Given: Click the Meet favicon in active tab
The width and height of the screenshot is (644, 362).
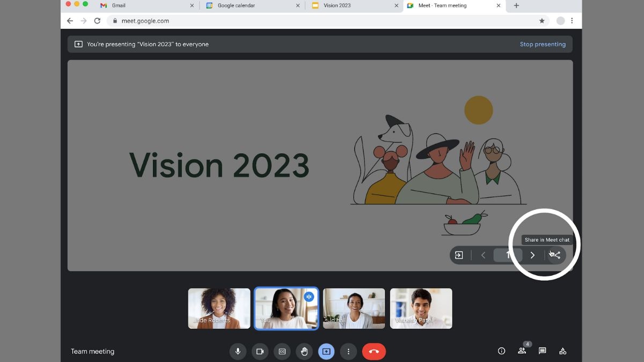Looking at the screenshot, I should [411, 5].
